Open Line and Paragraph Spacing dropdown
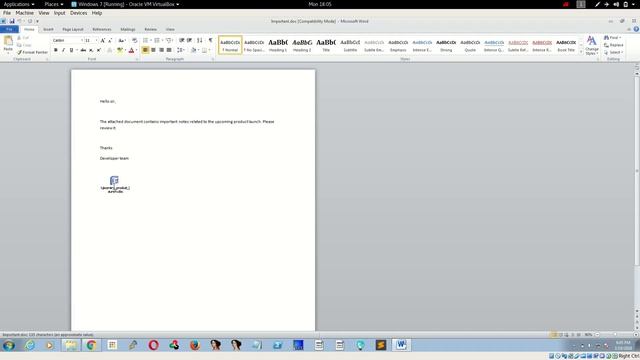640x360 pixels. tap(180, 50)
